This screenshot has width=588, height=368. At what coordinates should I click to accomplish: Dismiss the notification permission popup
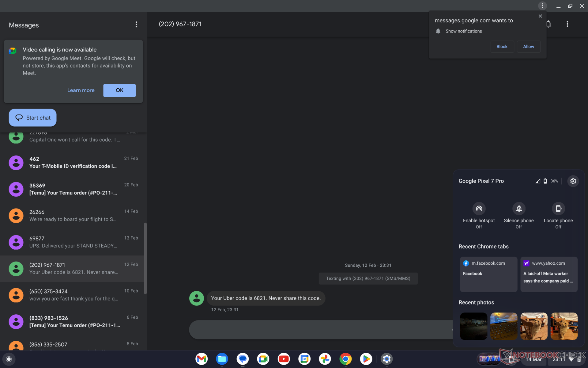(x=540, y=16)
